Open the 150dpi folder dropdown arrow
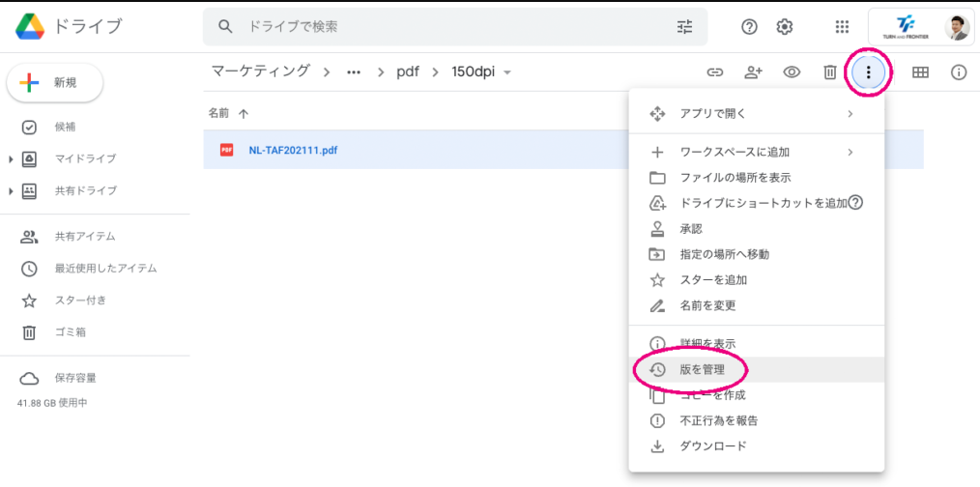Viewport: 980px width, 487px height. [507, 72]
